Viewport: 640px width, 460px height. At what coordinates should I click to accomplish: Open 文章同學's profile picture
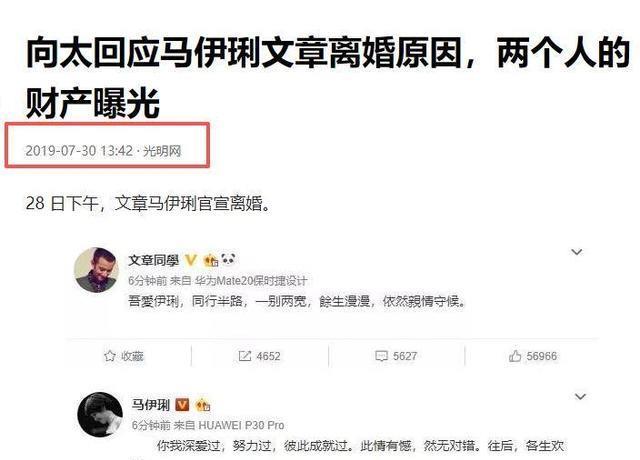point(96,270)
